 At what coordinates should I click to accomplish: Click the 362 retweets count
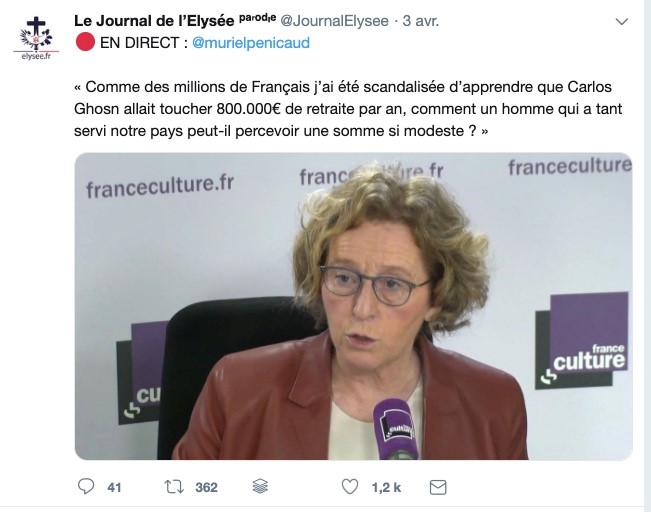206,487
